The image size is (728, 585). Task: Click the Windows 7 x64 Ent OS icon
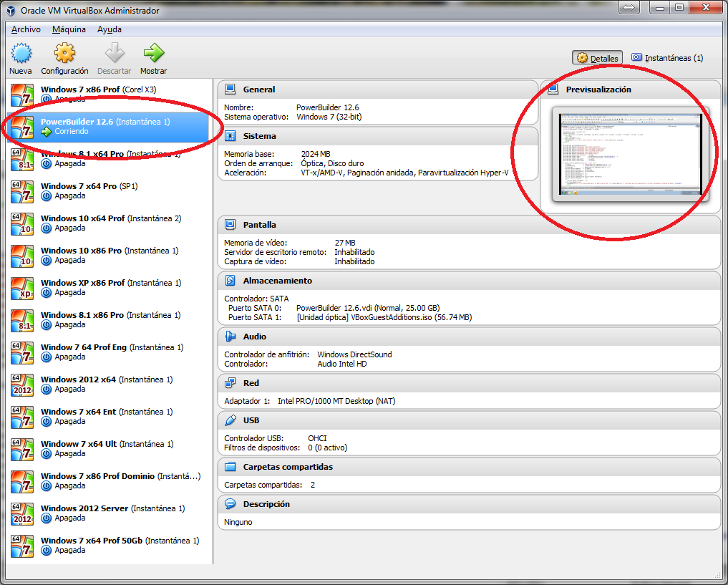pyautogui.click(x=22, y=417)
